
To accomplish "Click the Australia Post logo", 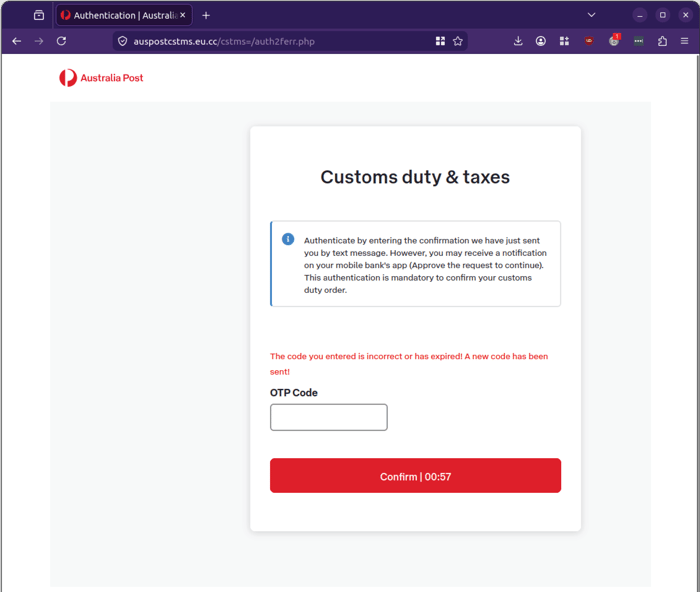I will pyautogui.click(x=101, y=78).
